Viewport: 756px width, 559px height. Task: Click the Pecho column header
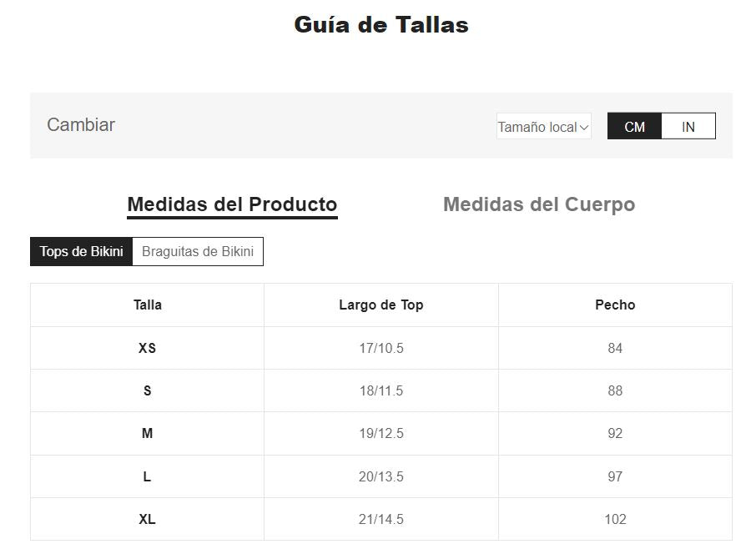(x=615, y=305)
